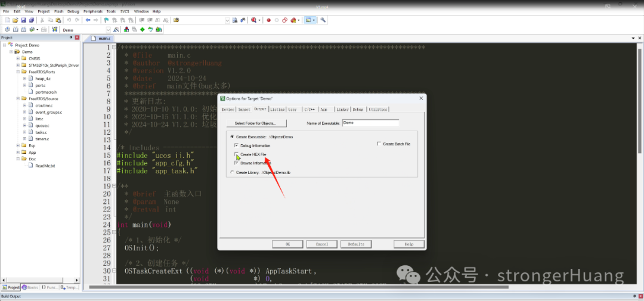Screen dimensions: 644x301
Task: Switch to the Linker tab
Action: pos(342,109)
